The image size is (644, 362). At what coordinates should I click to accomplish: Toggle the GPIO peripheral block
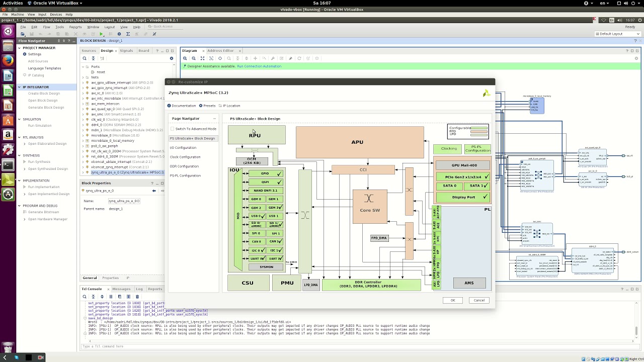tap(265, 173)
